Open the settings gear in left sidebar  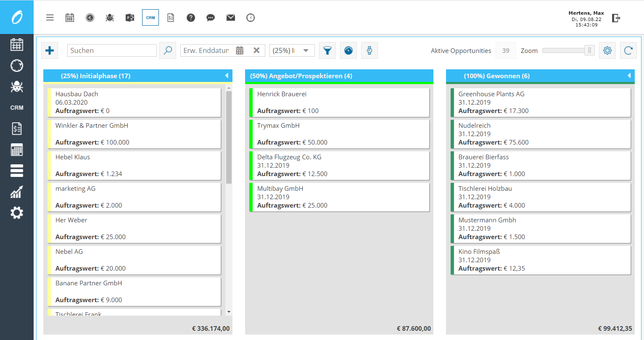point(17,213)
